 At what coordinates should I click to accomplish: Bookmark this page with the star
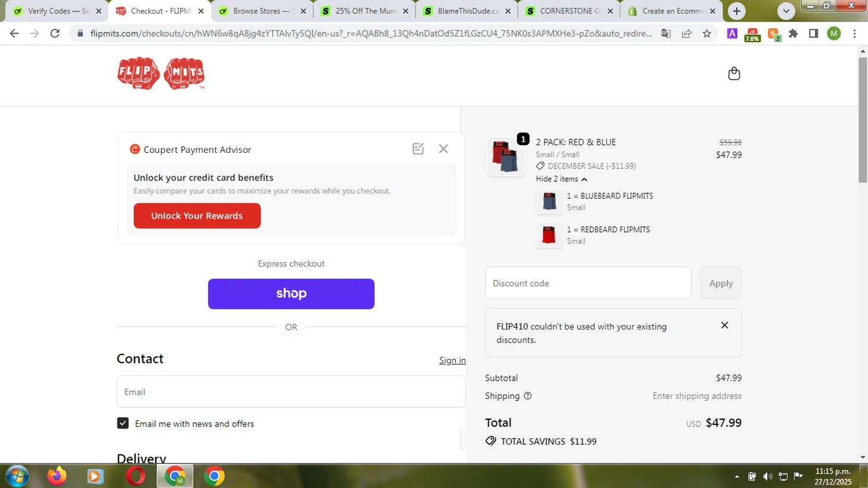point(707,34)
